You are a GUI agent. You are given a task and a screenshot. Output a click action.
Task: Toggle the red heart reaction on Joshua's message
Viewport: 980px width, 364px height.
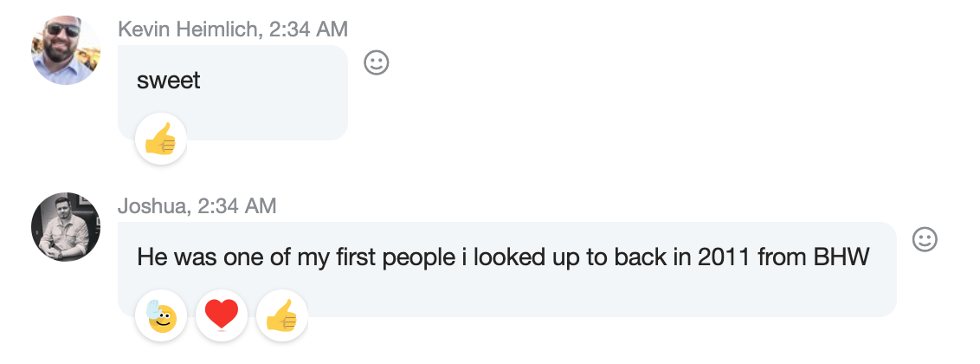click(222, 315)
